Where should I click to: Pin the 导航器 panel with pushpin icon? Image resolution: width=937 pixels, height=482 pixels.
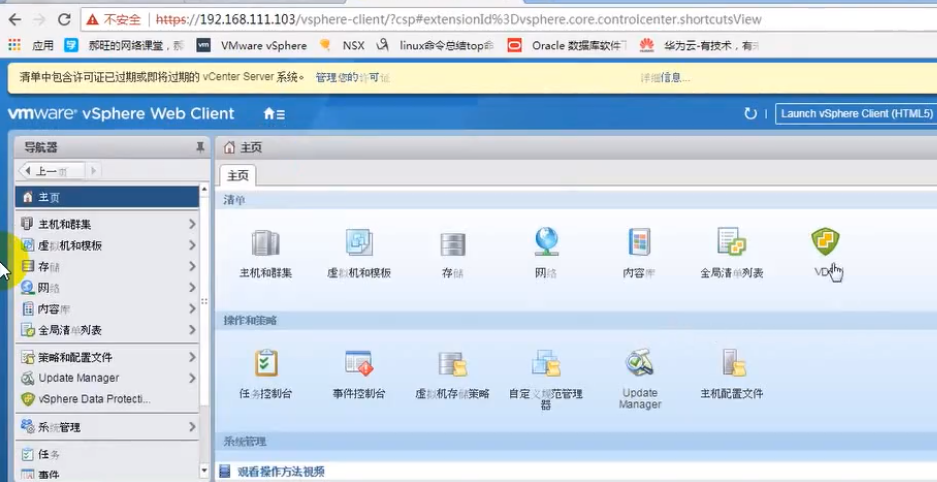click(x=200, y=148)
